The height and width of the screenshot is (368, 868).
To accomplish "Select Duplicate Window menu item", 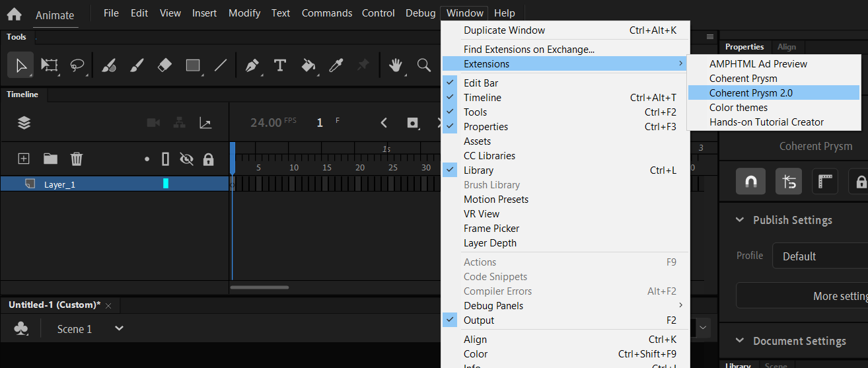I will (x=565, y=30).
